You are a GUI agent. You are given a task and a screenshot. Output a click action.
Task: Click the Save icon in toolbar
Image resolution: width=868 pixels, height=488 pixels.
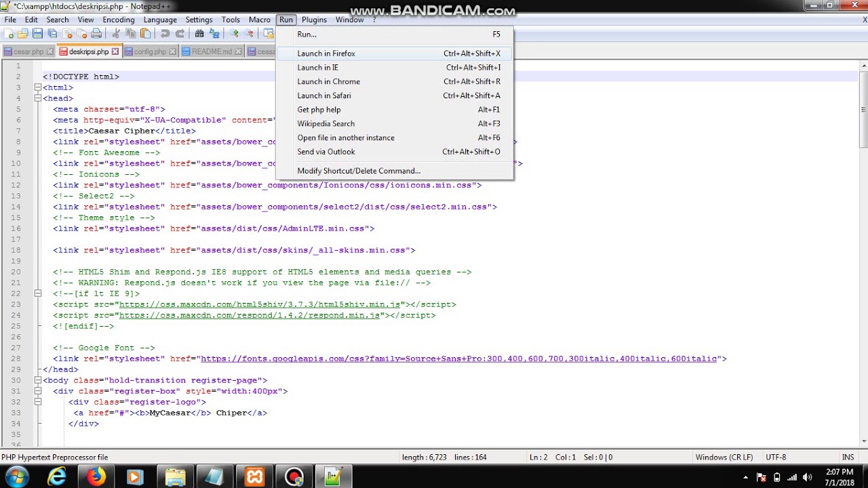coord(37,34)
